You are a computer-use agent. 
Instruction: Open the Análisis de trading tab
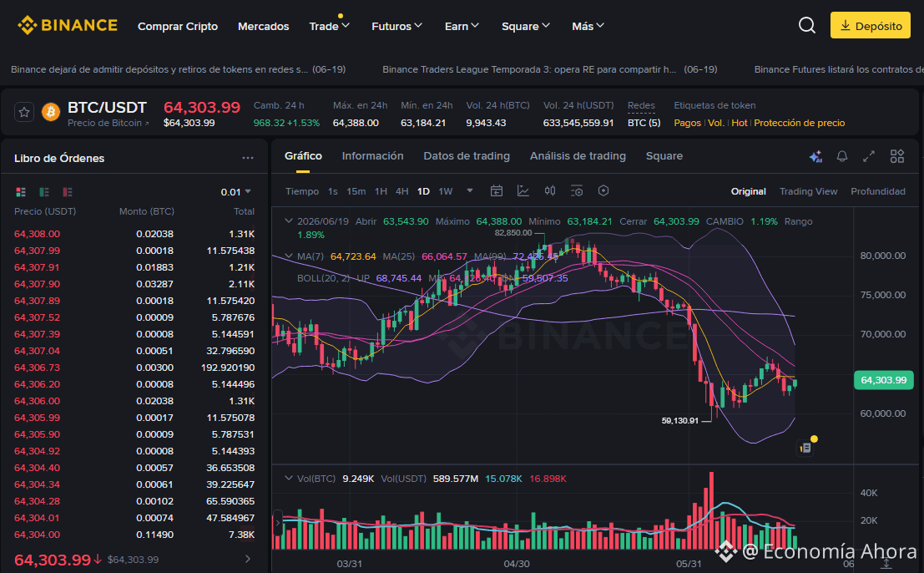pyautogui.click(x=578, y=155)
